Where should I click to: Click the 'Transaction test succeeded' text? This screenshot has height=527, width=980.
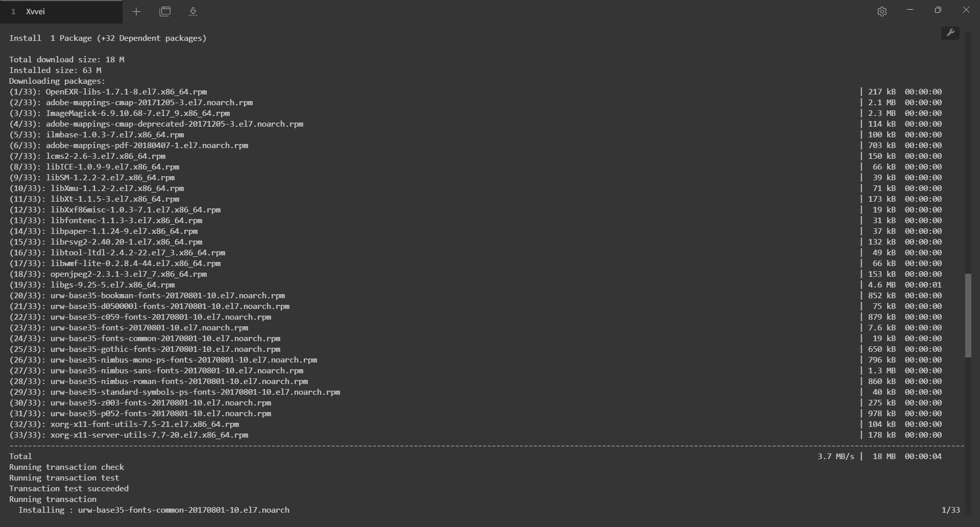coord(69,489)
